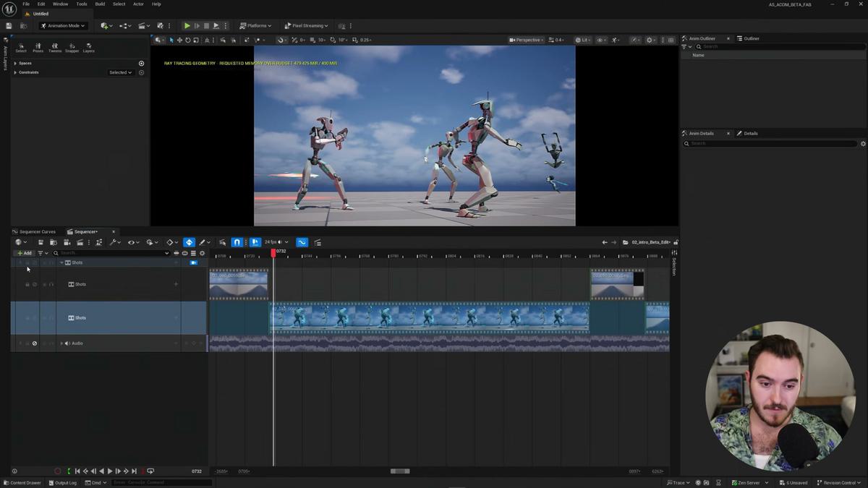This screenshot has height=488, width=868.
Task: Click the Add button in Sequencer
Action: coord(24,253)
